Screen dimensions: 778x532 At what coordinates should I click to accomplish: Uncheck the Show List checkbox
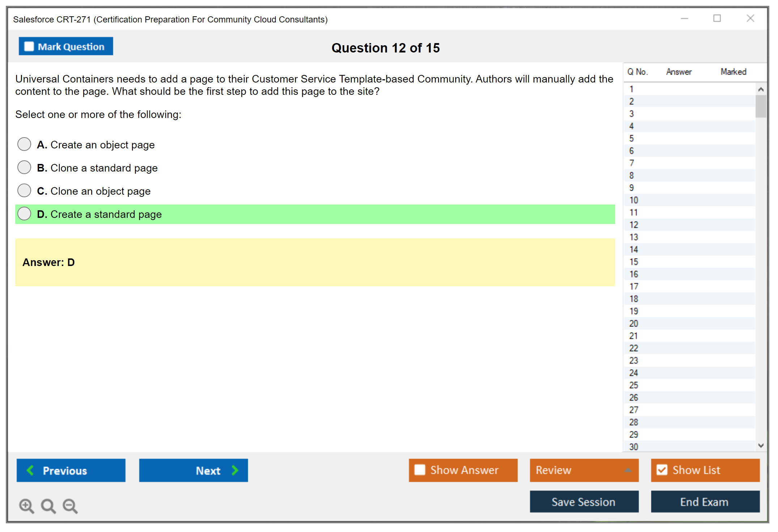click(x=662, y=470)
